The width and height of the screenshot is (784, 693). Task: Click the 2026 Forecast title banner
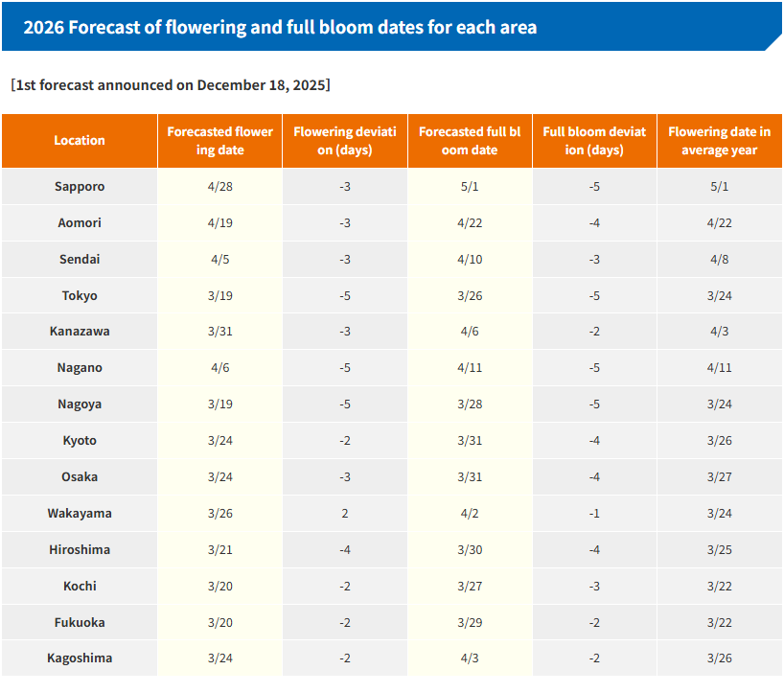click(x=280, y=28)
